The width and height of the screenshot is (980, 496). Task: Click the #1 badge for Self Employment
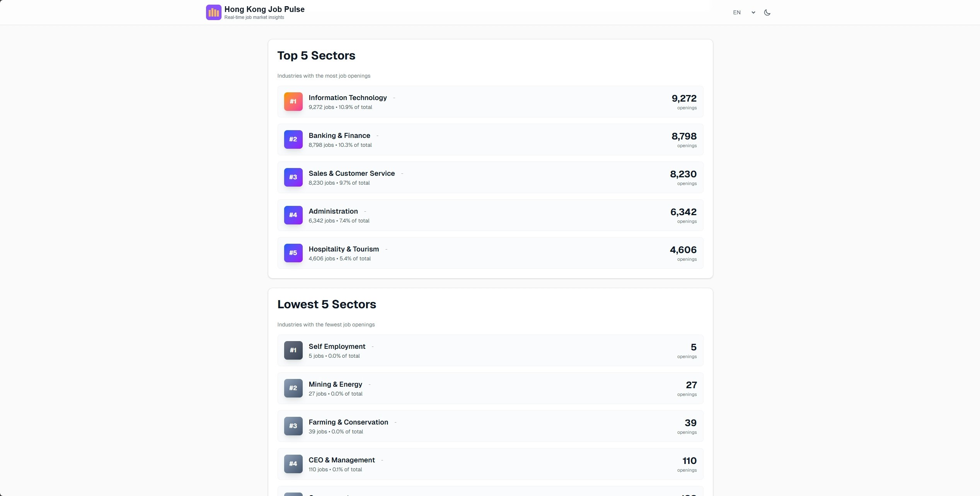293,350
